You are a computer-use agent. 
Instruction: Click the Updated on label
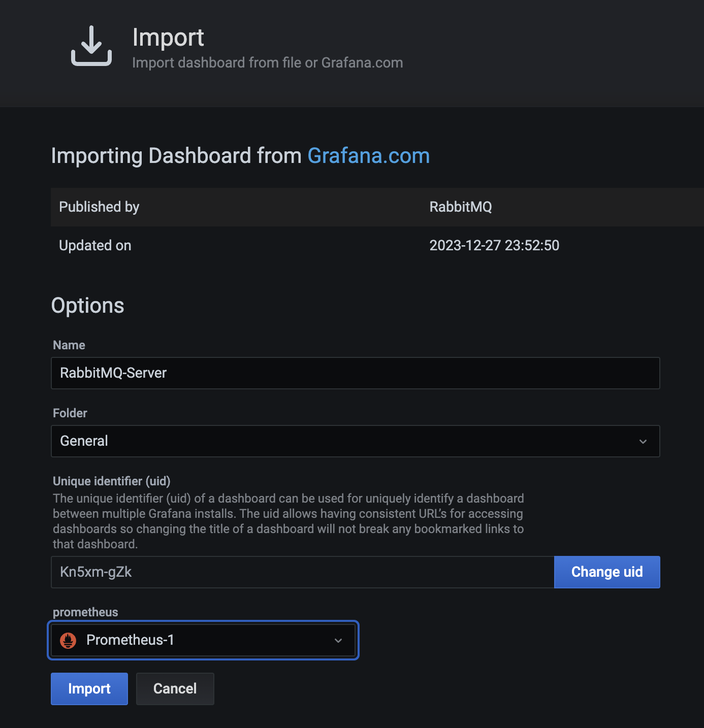coord(95,246)
